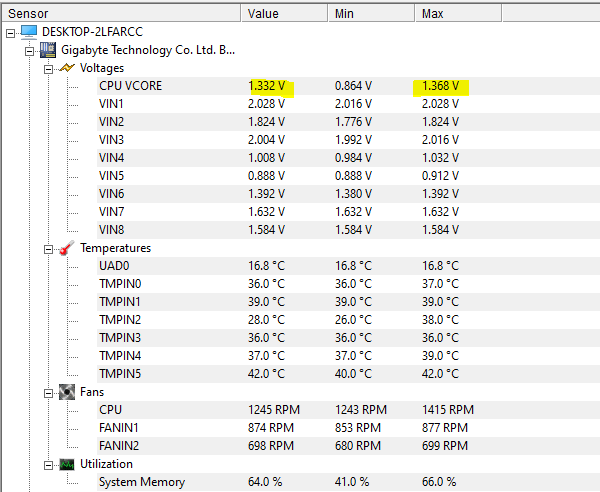Select the VIN4 sensor row

click(348, 158)
